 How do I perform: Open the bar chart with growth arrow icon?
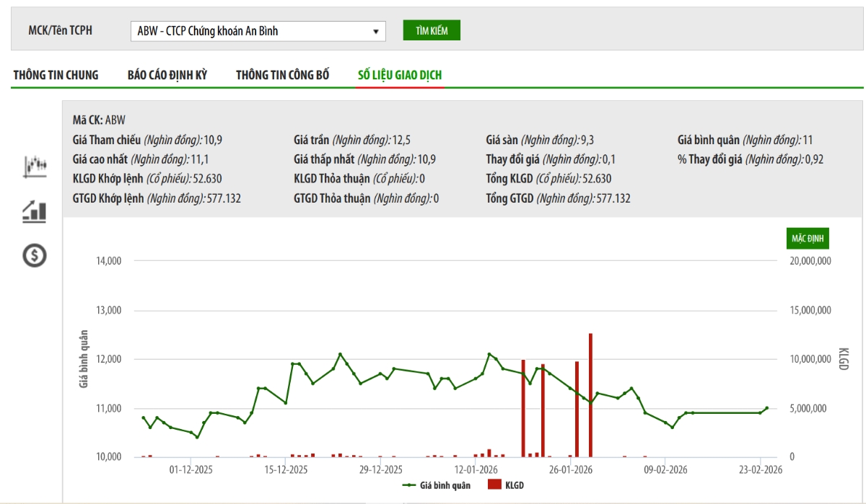pyautogui.click(x=35, y=211)
